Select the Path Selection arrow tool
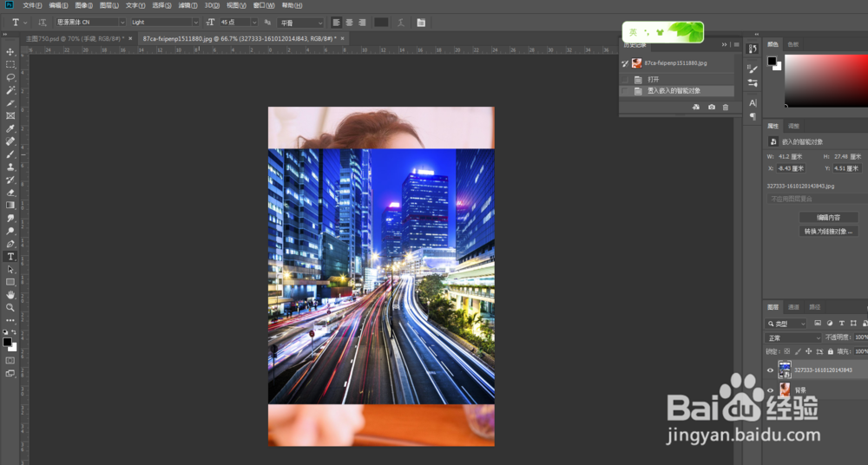868x465 pixels. (10, 269)
